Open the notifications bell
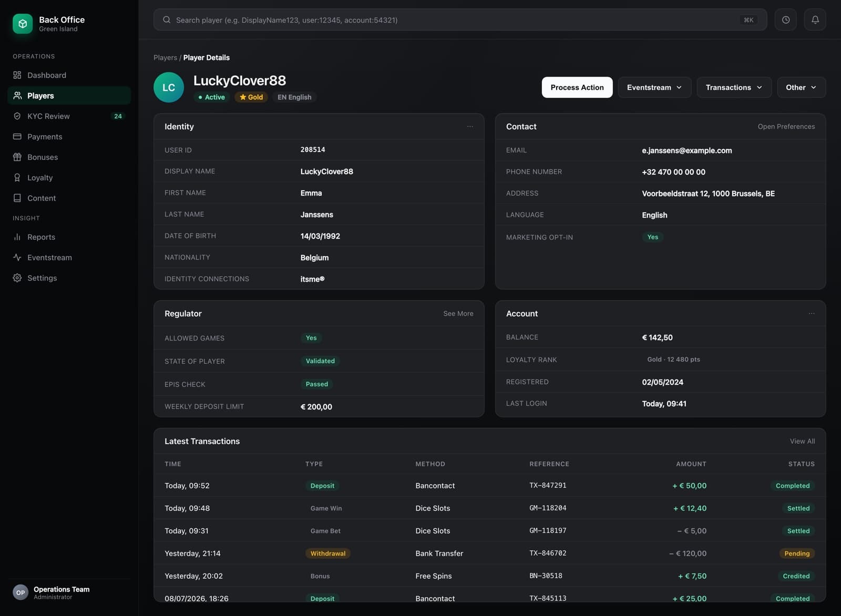841x616 pixels. click(x=815, y=20)
